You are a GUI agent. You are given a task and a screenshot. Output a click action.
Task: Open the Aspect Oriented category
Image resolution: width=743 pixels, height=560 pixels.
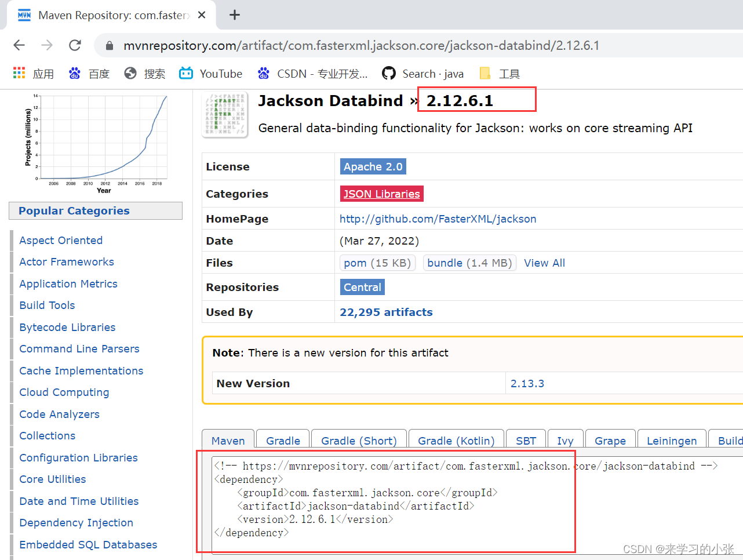(x=61, y=241)
